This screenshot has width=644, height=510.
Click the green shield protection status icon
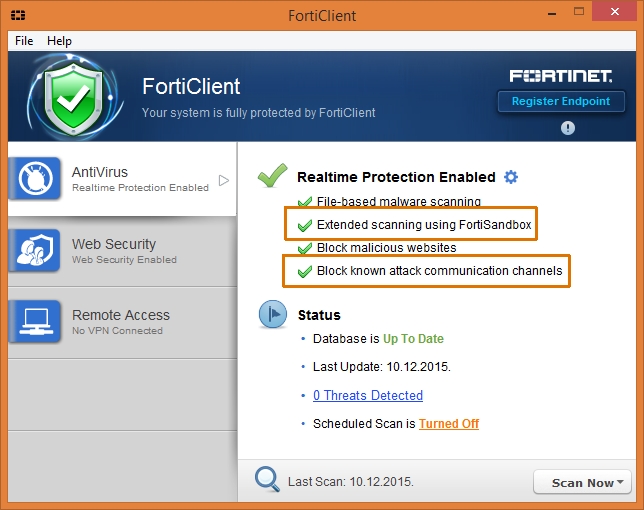click(x=69, y=98)
